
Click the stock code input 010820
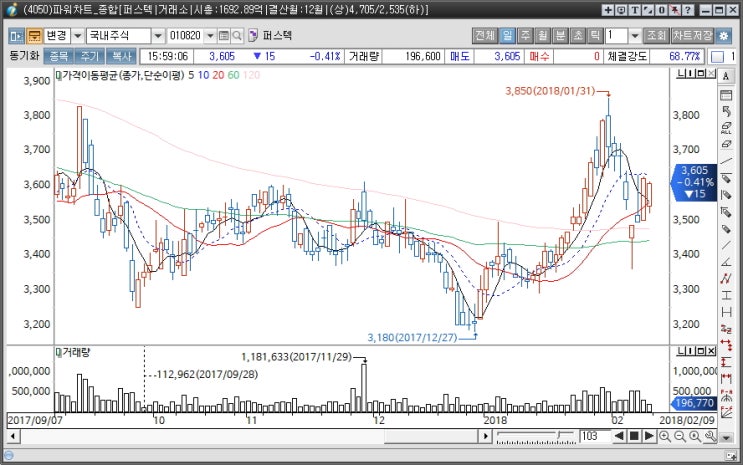(x=186, y=36)
